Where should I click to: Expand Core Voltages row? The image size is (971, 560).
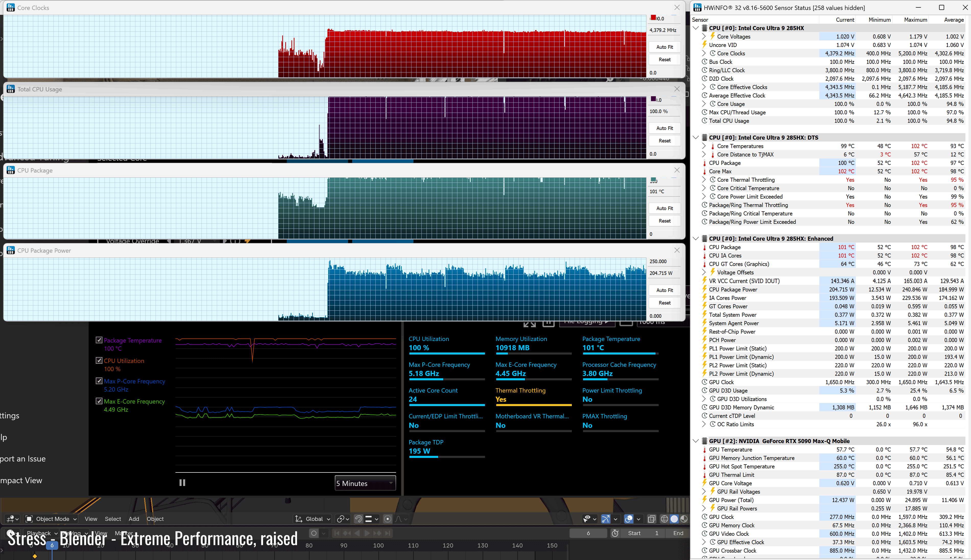(x=704, y=36)
